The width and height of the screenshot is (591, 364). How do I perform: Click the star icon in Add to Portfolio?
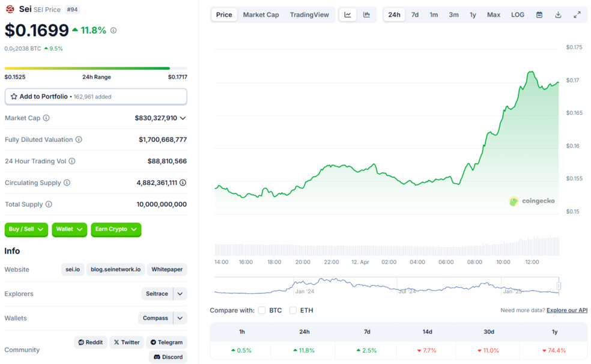pos(14,97)
